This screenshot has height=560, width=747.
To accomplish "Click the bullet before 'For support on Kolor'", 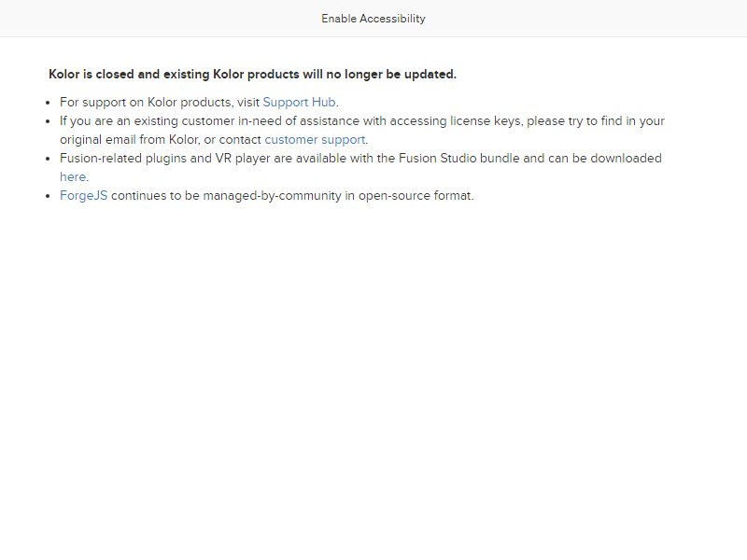I will click(x=48, y=103).
